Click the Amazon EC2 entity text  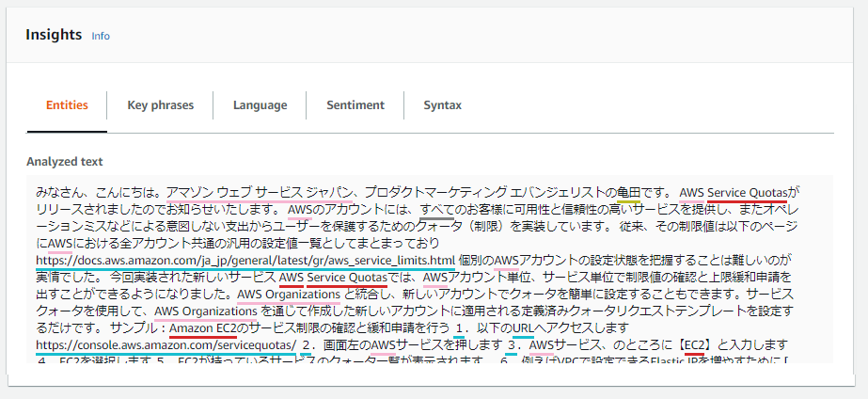[203, 328]
